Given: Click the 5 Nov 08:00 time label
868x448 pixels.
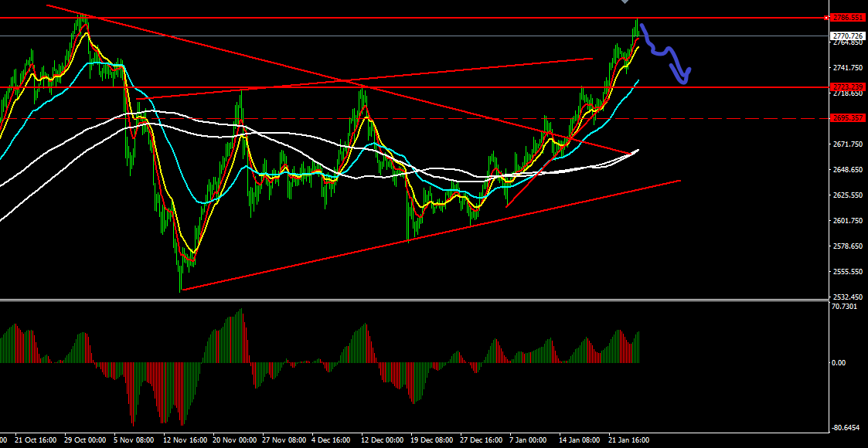Looking at the screenshot, I should click(134, 440).
